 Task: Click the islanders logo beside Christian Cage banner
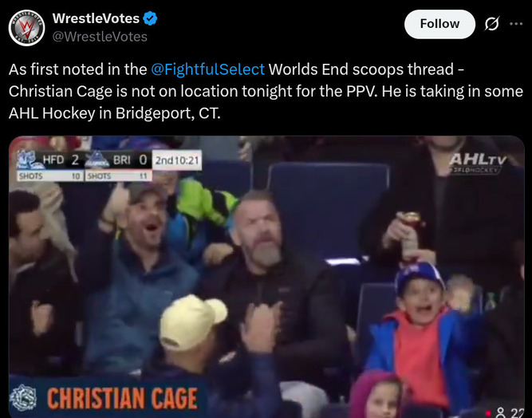tap(23, 397)
